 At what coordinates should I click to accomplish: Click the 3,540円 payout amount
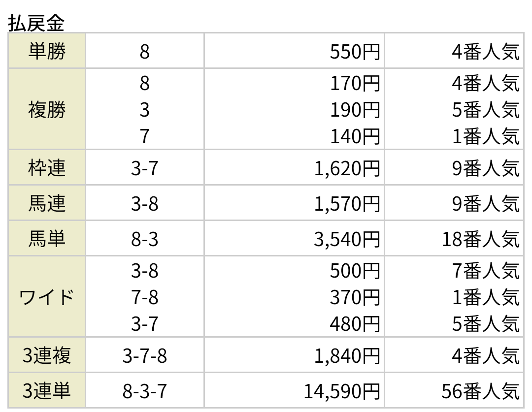[x=347, y=239]
